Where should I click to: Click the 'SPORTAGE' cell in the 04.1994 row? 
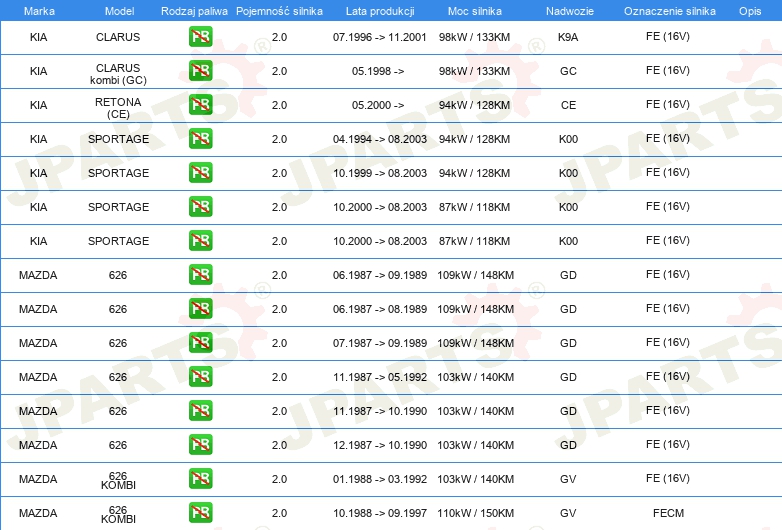118,139
